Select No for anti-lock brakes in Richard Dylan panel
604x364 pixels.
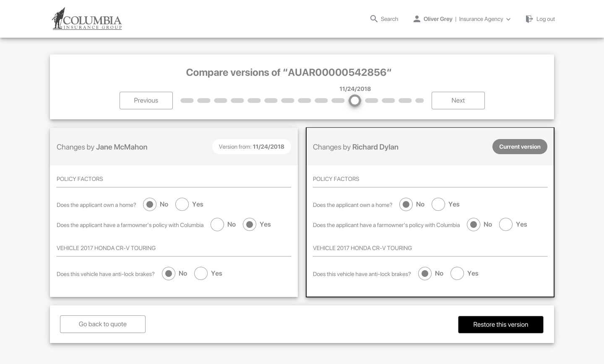(x=425, y=274)
